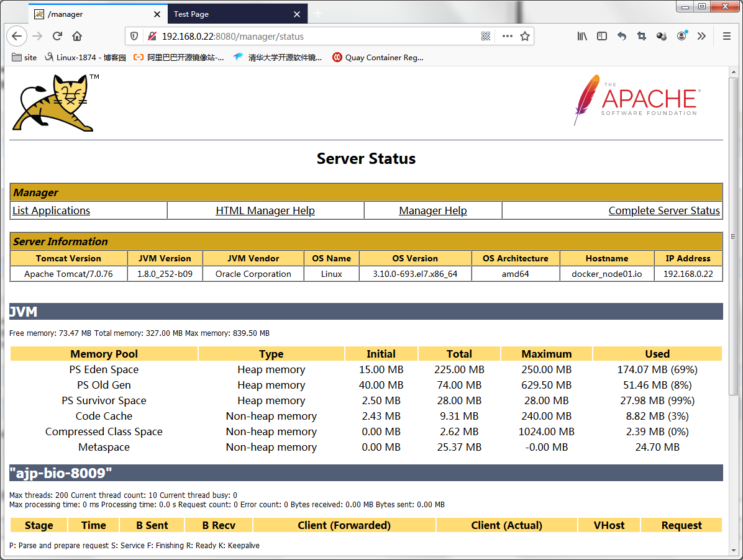Select the hostname docker_node01.io cell
This screenshot has height=560, width=743.
[x=607, y=274]
